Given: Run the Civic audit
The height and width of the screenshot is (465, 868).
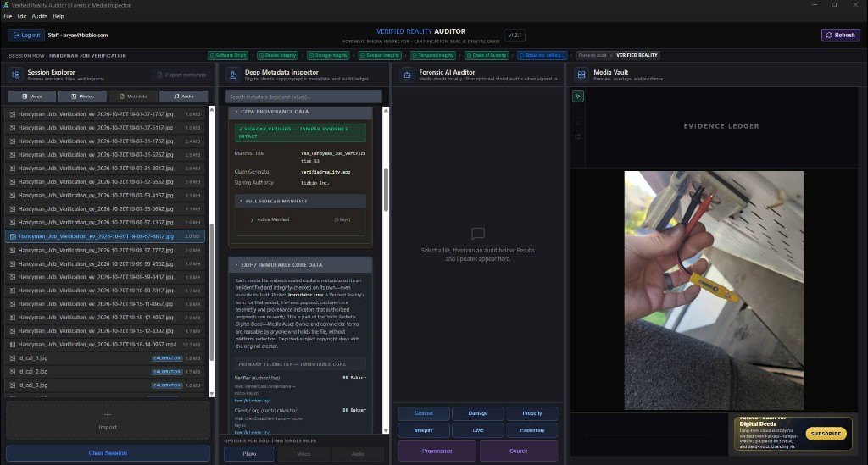Looking at the screenshot, I should 478,430.
